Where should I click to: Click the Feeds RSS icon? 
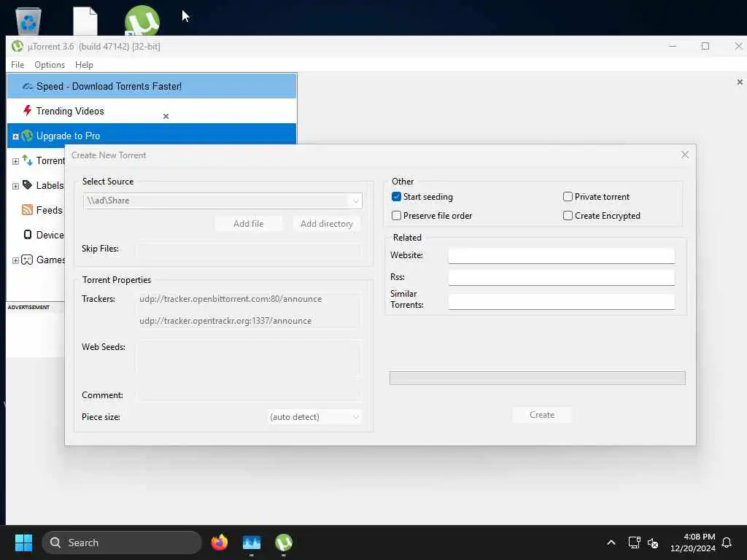click(27, 210)
